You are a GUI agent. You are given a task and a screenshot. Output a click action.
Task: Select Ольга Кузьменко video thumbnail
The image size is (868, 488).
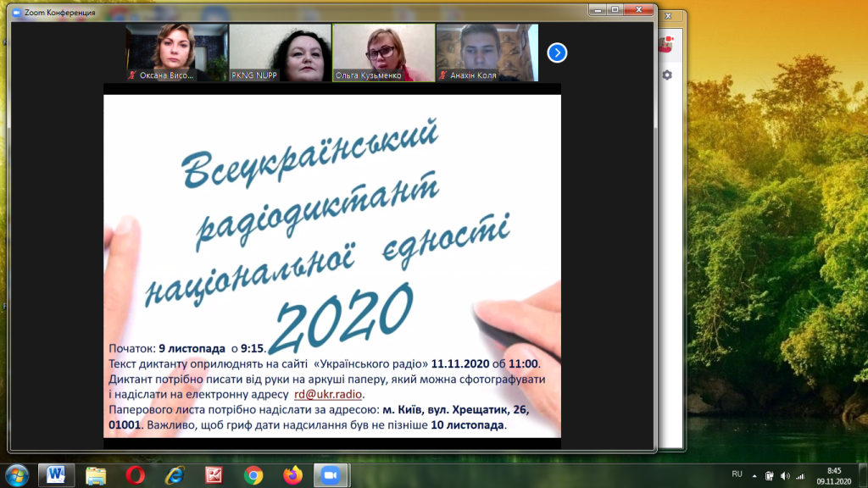coord(384,53)
